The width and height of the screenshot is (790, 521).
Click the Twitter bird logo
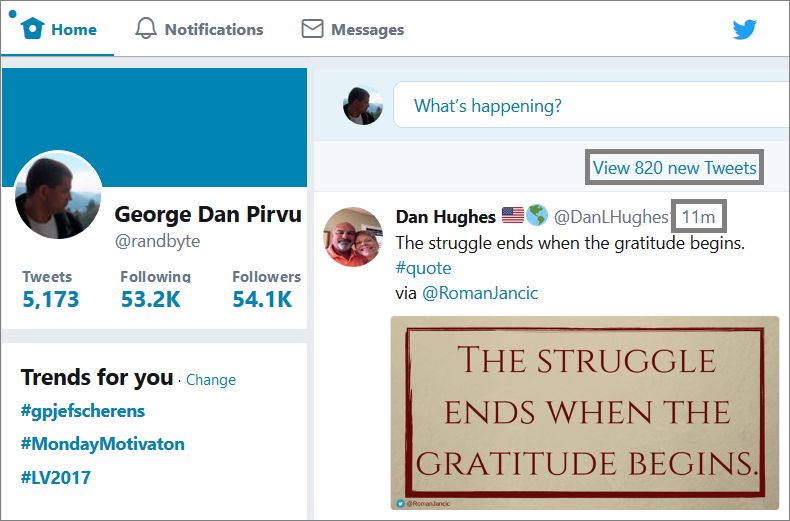pyautogui.click(x=745, y=30)
